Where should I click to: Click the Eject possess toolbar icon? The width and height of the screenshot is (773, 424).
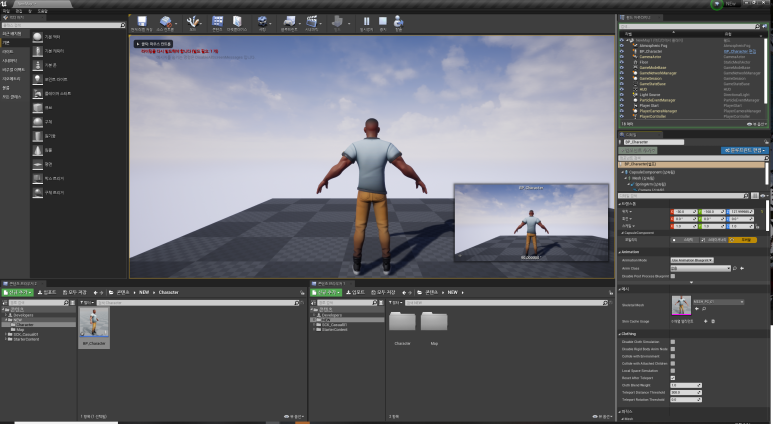coord(398,21)
